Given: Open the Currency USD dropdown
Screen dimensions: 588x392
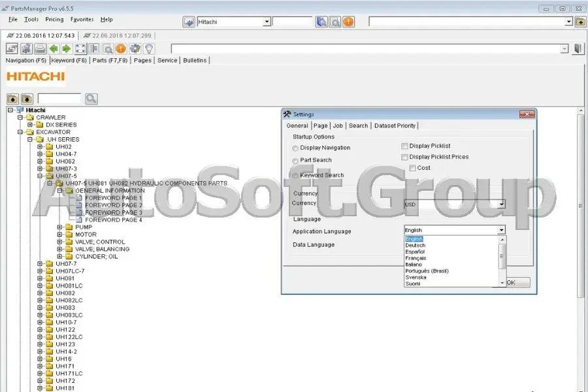Looking at the screenshot, I should 501,204.
